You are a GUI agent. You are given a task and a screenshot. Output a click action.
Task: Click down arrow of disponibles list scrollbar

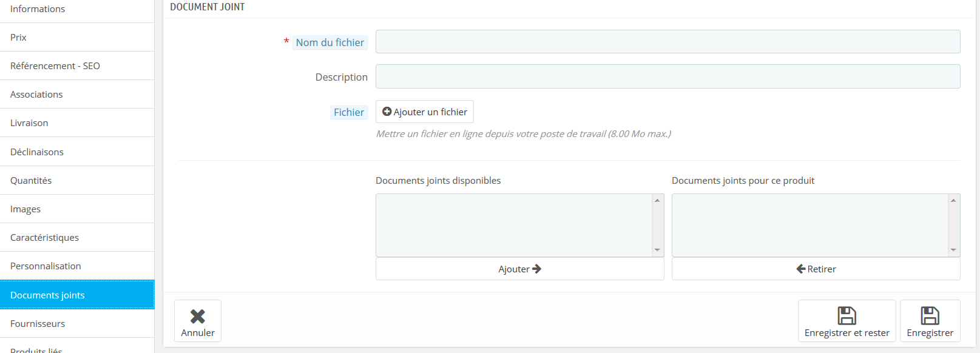click(657, 250)
